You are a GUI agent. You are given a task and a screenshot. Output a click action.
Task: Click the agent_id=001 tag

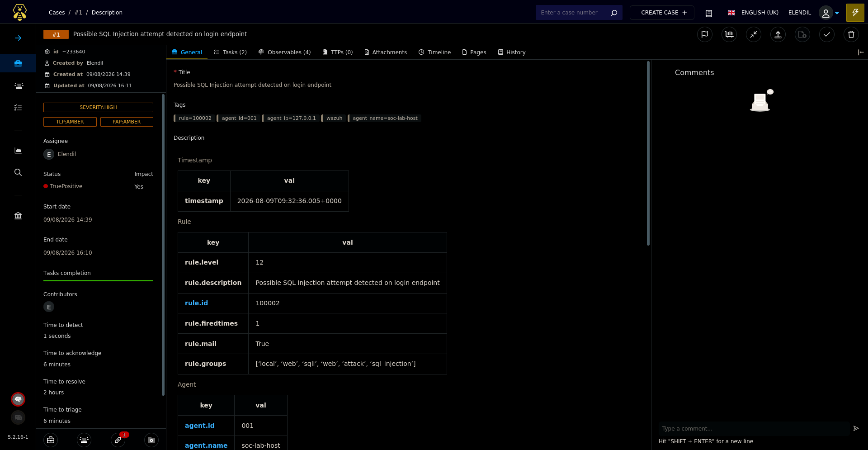tap(238, 118)
